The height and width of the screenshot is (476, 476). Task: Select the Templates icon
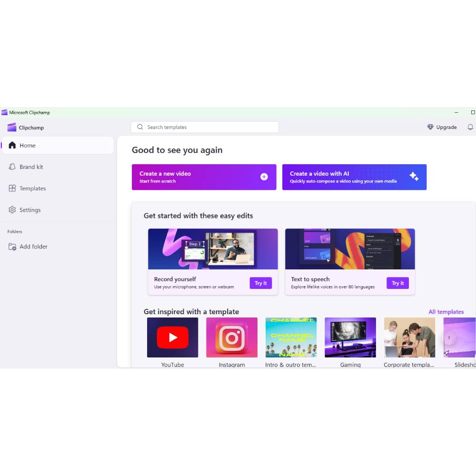(12, 188)
